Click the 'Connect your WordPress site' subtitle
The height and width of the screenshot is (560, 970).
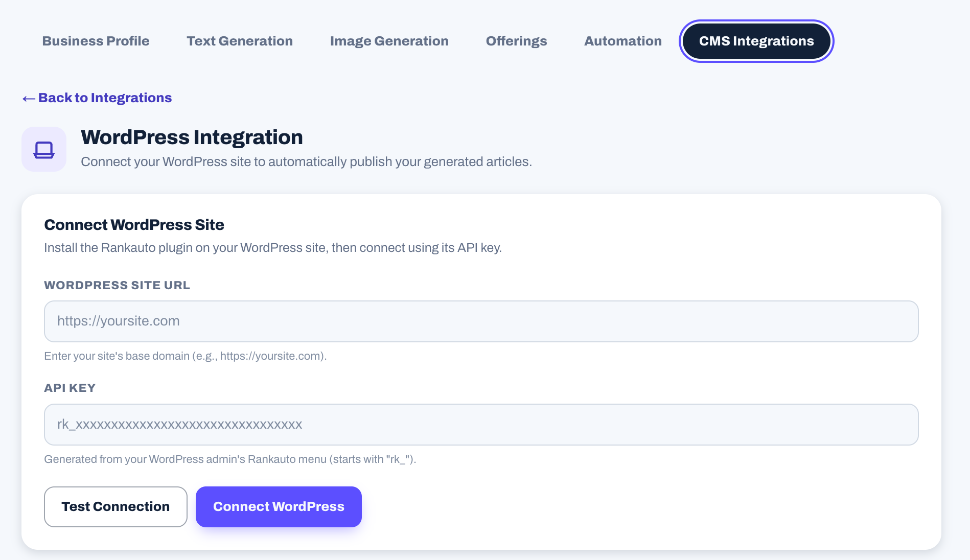(307, 162)
